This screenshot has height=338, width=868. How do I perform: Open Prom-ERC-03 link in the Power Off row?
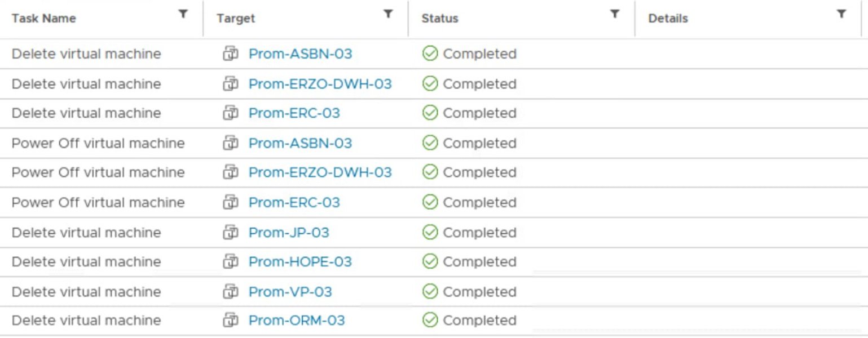coord(294,202)
